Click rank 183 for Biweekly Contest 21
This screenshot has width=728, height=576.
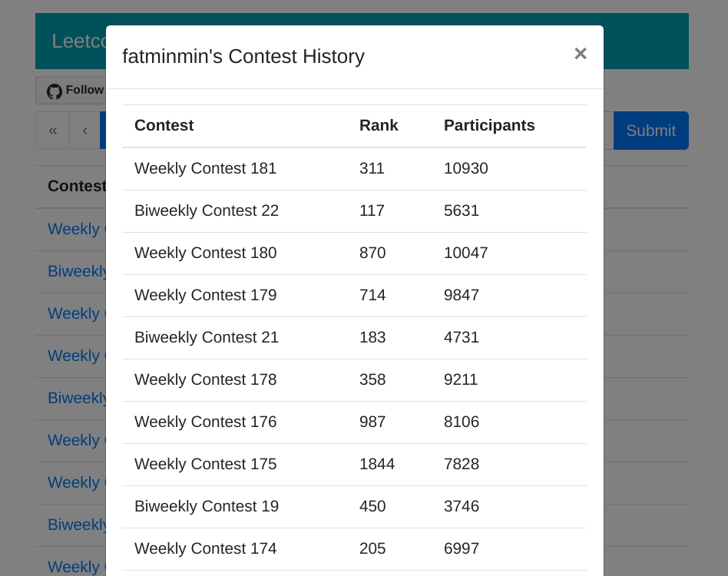(x=372, y=337)
